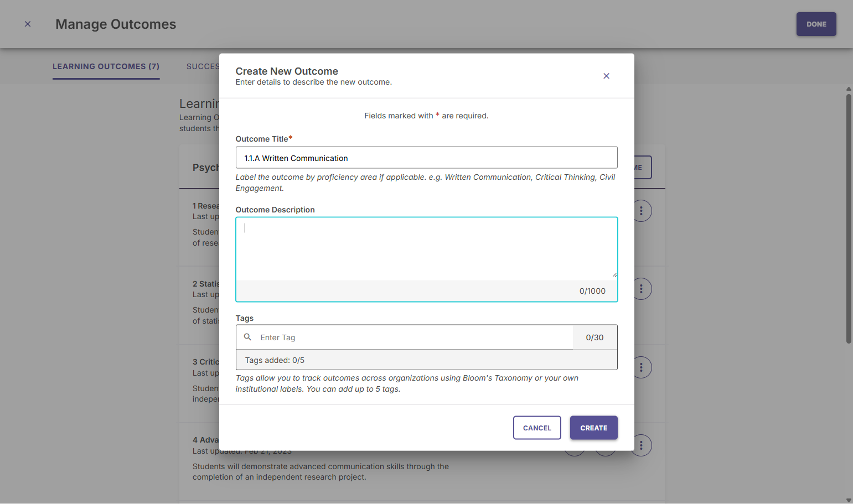Click the page vertical scrollbar thumb
Image resolution: width=853 pixels, height=504 pixels.
point(849,219)
